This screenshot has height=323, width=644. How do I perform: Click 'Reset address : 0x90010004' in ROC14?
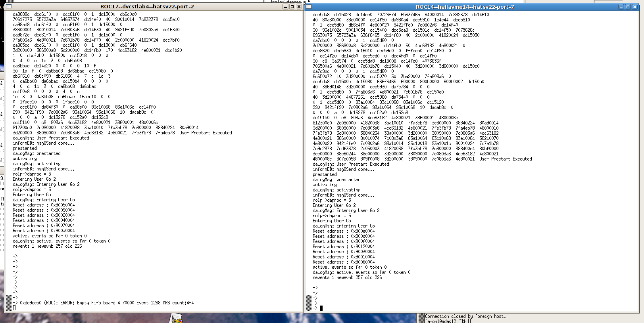point(344,257)
